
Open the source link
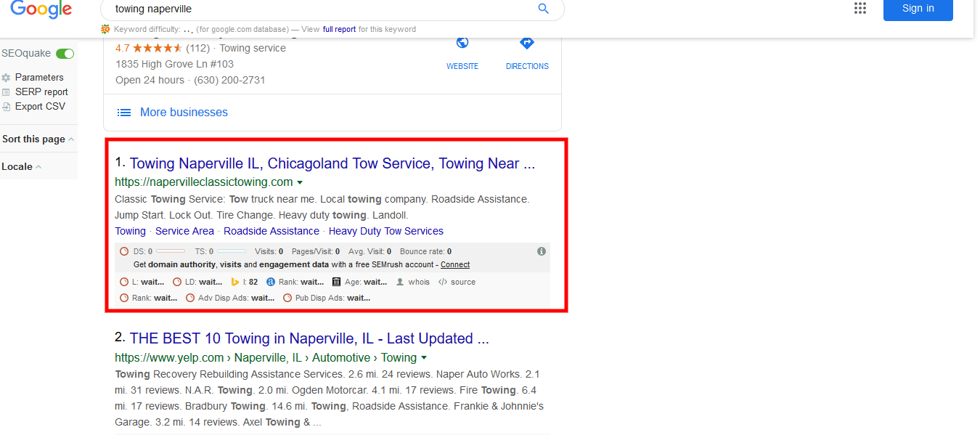[x=463, y=282]
